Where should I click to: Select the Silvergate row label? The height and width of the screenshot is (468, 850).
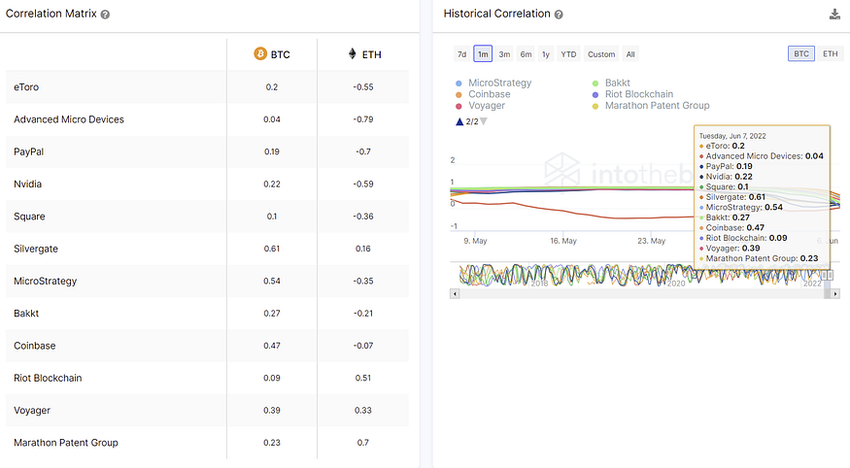click(x=36, y=249)
